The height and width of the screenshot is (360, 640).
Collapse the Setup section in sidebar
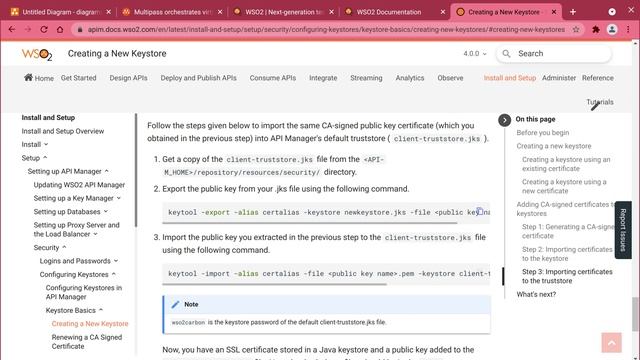pos(45,158)
